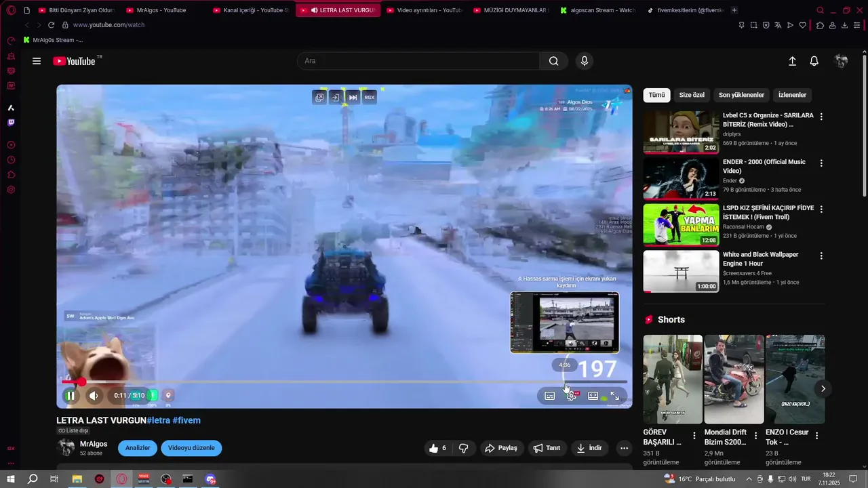This screenshot has width=868, height=488.
Task: Seek along the video progress bar
Action: (x=344, y=382)
